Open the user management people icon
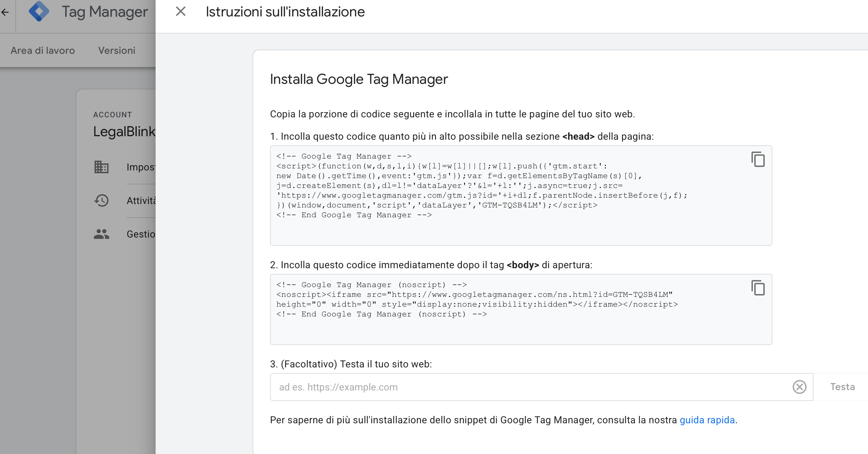868x454 pixels. click(101, 234)
